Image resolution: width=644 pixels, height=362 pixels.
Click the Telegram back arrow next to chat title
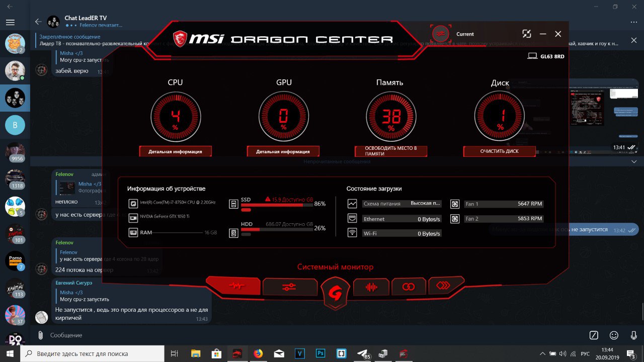[38, 22]
